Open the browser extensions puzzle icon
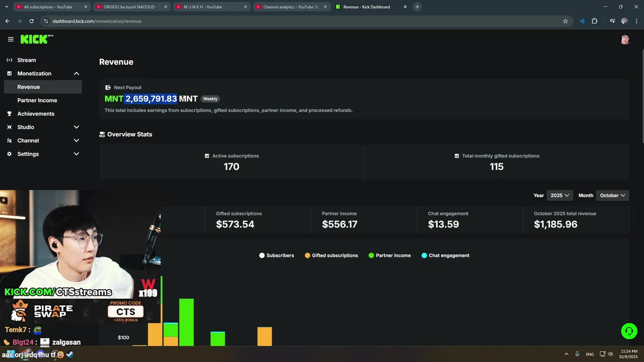The height and width of the screenshot is (362, 644). pyautogui.click(x=595, y=21)
